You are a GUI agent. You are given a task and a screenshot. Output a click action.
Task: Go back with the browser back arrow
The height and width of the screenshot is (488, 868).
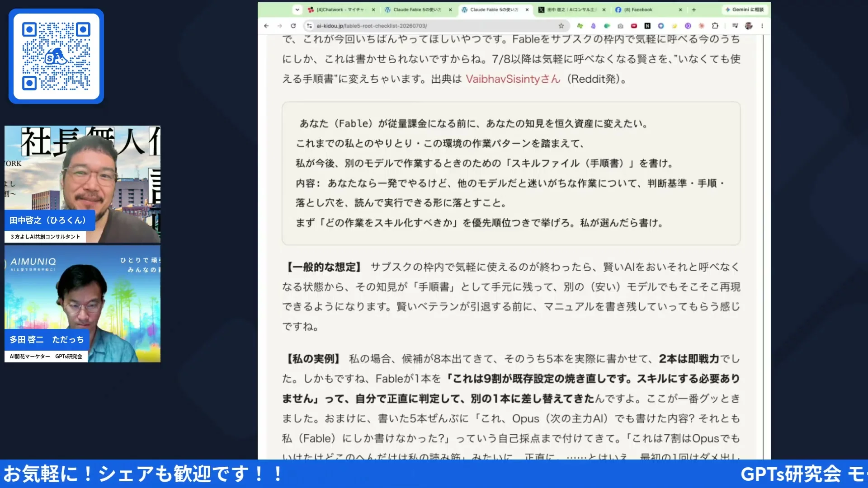click(266, 26)
